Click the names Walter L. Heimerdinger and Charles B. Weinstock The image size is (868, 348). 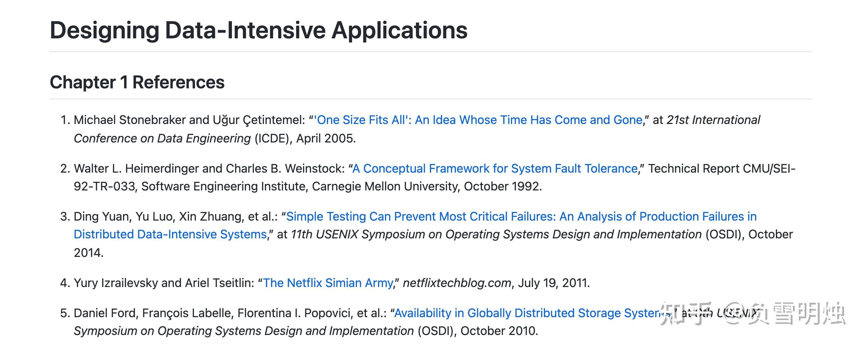[x=209, y=169]
